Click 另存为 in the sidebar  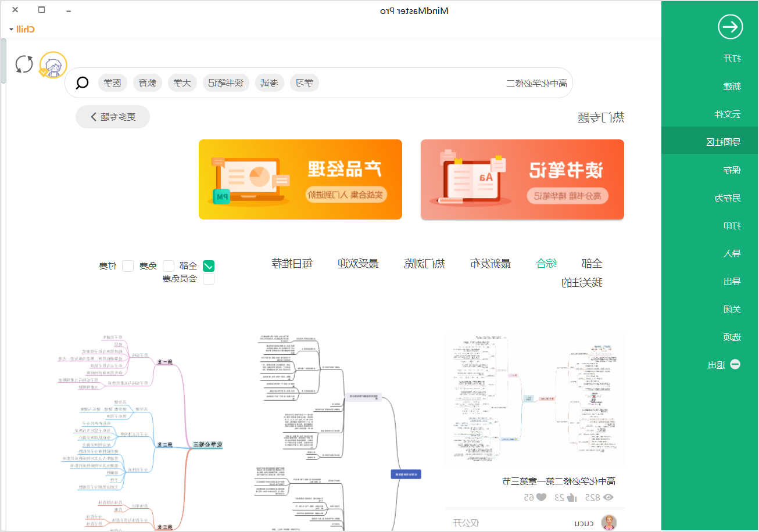click(x=728, y=197)
